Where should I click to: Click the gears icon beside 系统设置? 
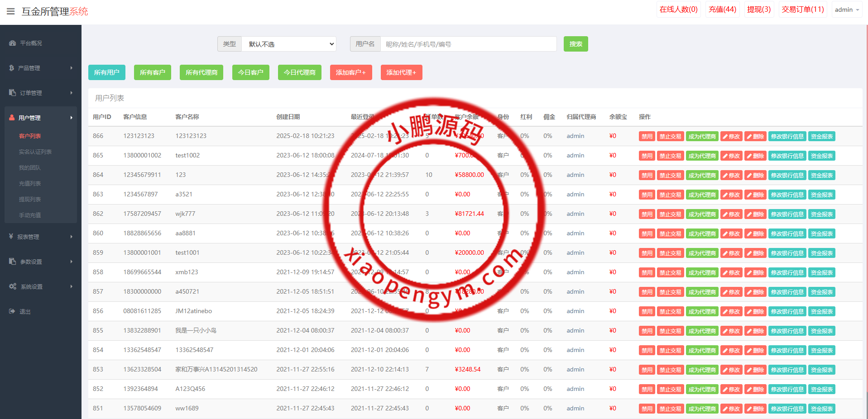click(x=12, y=286)
